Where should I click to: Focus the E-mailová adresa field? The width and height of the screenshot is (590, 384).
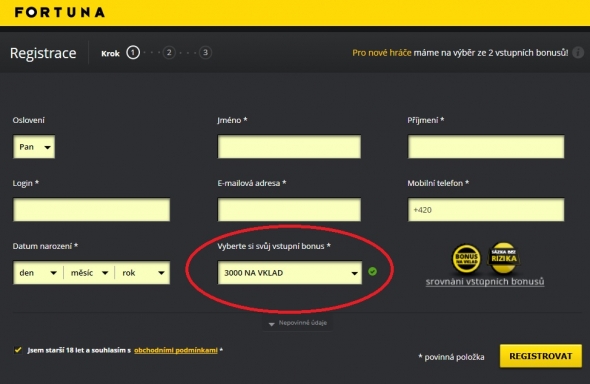click(289, 209)
